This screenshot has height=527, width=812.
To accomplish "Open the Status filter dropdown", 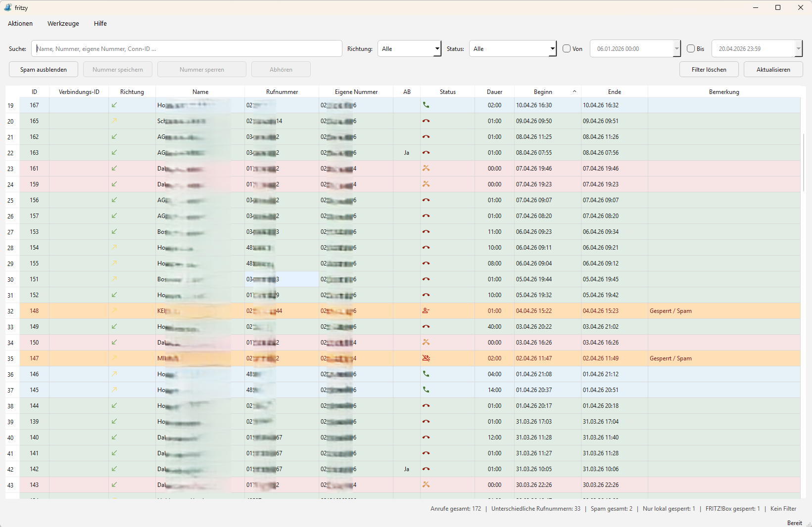I will click(x=513, y=48).
